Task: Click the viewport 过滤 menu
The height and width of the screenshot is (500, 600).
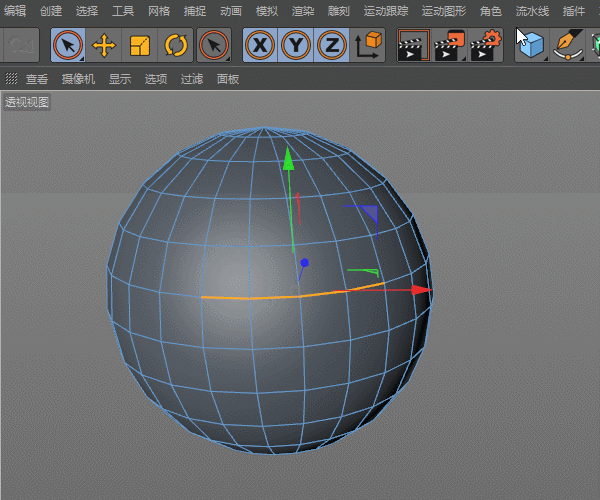Action: pos(192,78)
